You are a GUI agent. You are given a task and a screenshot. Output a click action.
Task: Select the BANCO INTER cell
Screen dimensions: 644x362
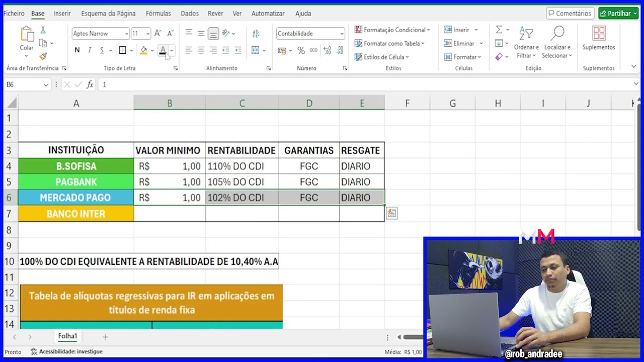(76, 214)
